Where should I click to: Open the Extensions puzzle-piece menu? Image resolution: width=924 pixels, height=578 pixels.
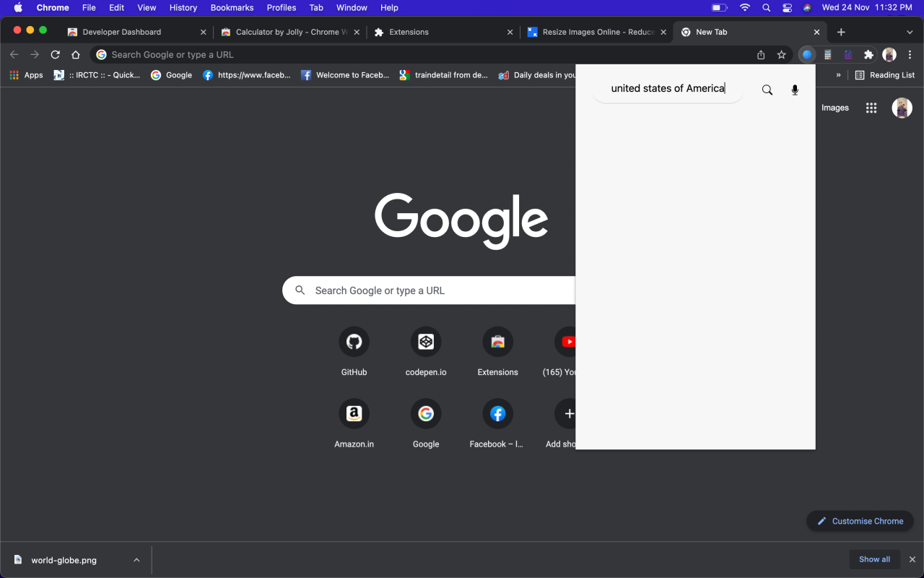point(868,55)
